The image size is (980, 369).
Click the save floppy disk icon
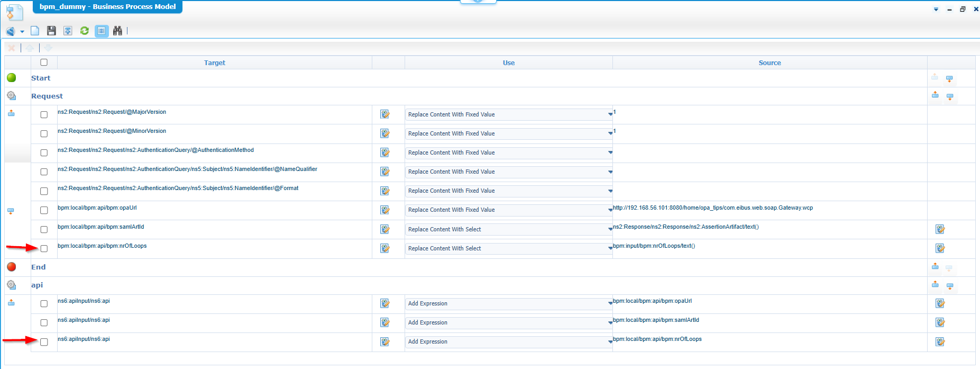(51, 31)
